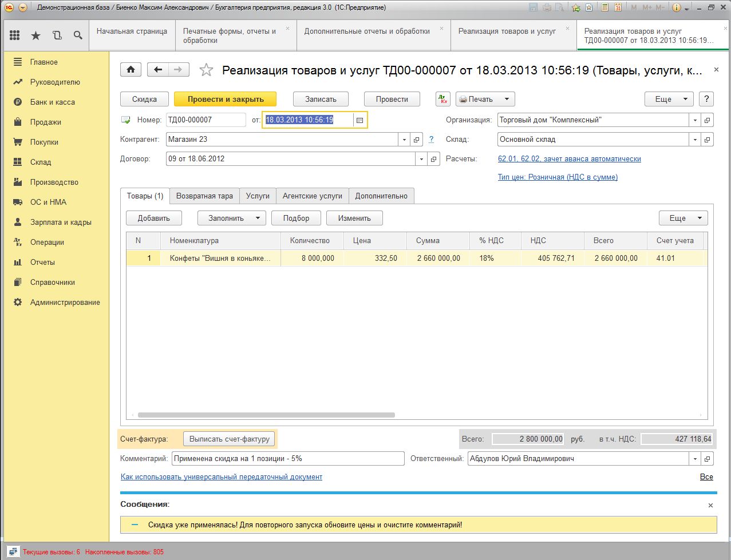Click the horizontal scrollbar of goods table
This screenshot has height=560, width=731.
(x=266, y=415)
